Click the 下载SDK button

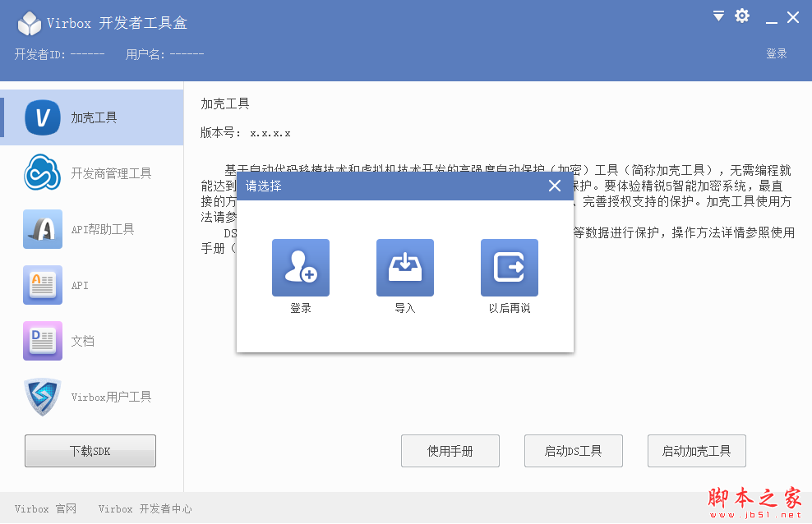coord(90,450)
